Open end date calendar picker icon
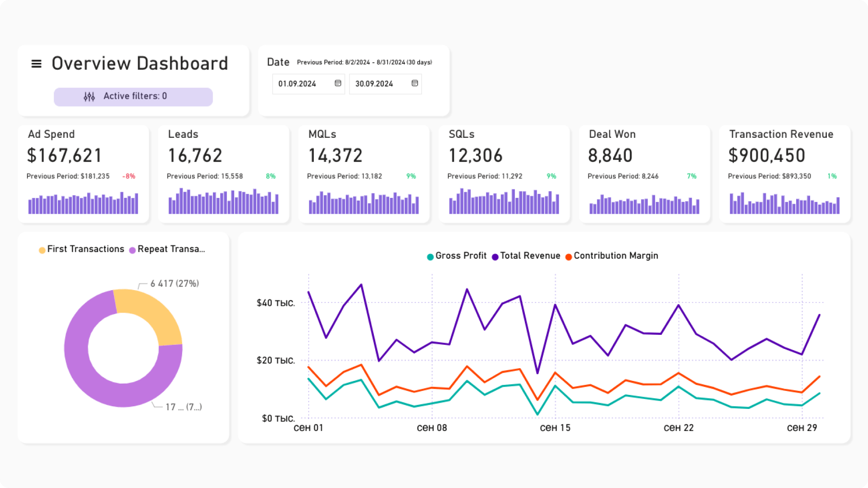 tap(415, 83)
